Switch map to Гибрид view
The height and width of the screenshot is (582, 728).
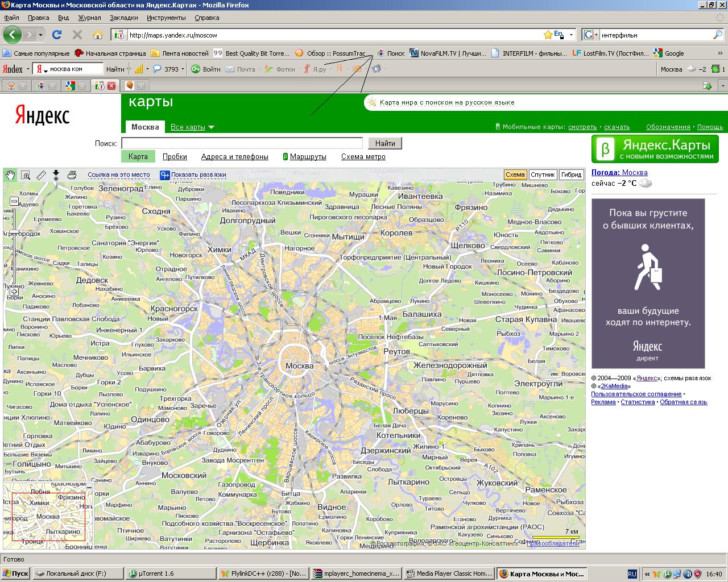click(571, 174)
